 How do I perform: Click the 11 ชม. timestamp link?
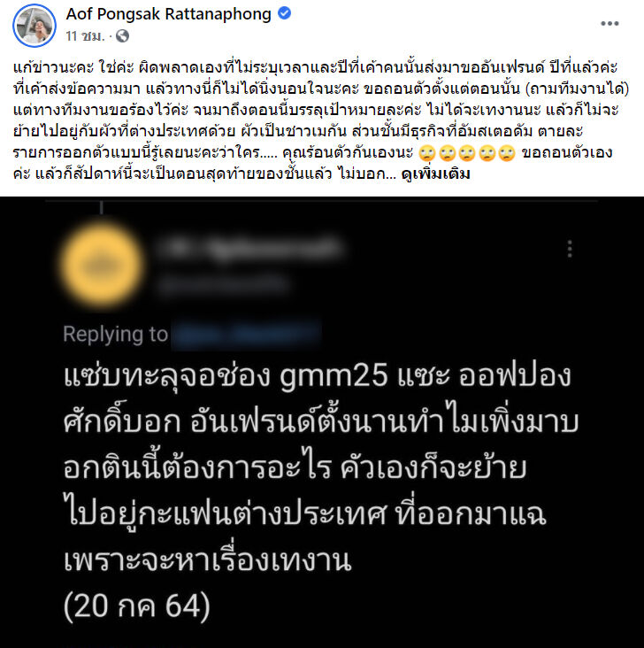click(85, 36)
